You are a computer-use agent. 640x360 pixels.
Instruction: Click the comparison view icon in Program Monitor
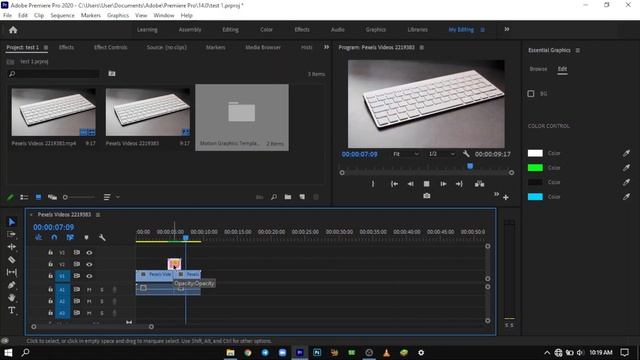480,184
